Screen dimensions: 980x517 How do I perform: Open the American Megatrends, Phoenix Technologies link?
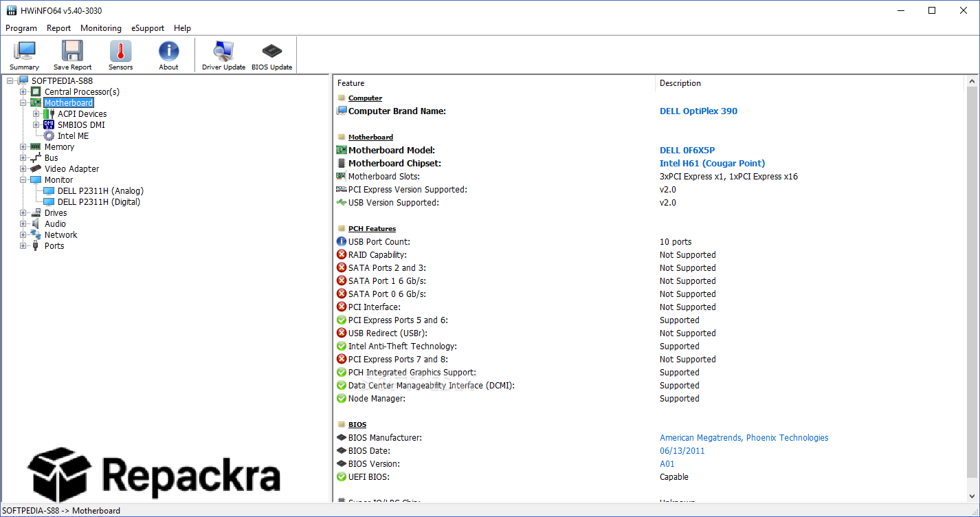tap(744, 438)
